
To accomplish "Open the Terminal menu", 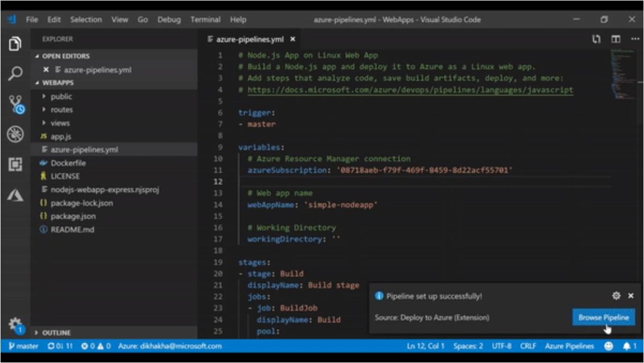I will point(205,20).
